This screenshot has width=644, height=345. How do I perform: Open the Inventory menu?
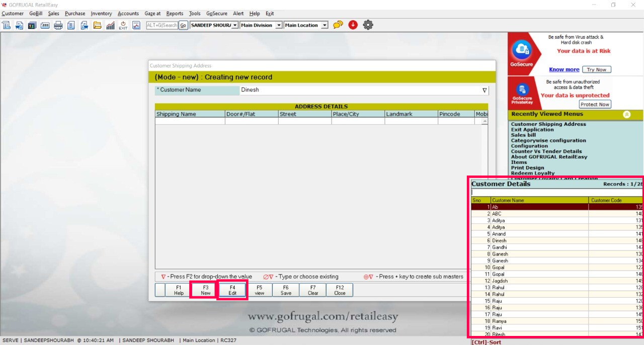click(x=101, y=14)
